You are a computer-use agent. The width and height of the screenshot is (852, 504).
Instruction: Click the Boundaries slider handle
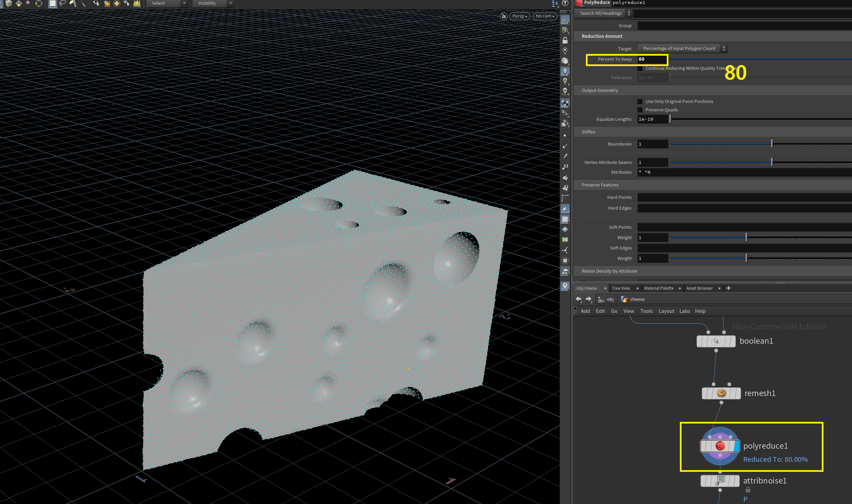(772, 144)
